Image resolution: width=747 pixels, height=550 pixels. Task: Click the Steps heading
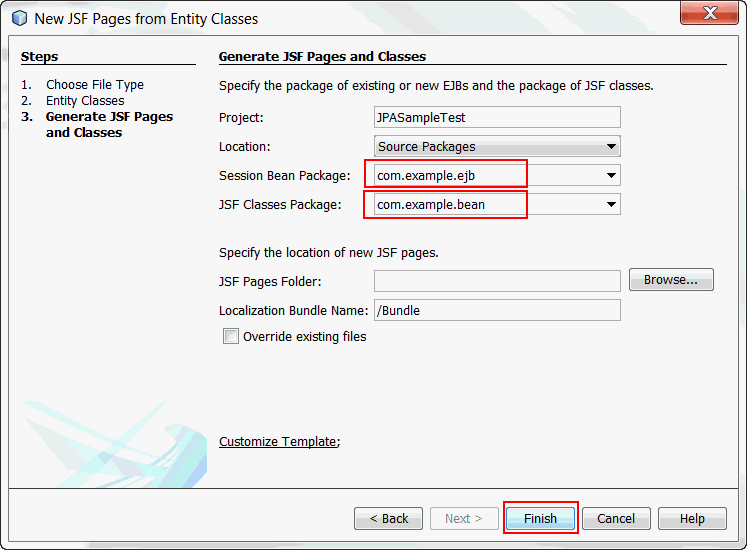[40, 56]
